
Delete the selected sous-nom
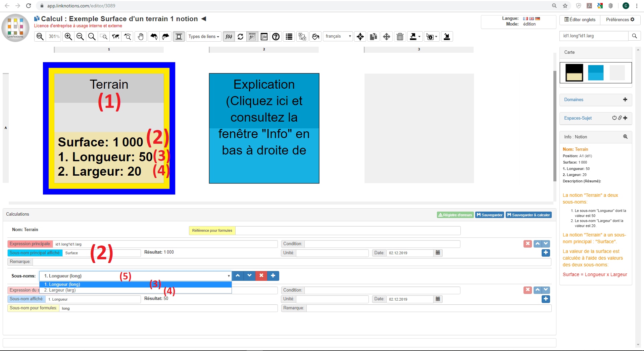coord(261,276)
